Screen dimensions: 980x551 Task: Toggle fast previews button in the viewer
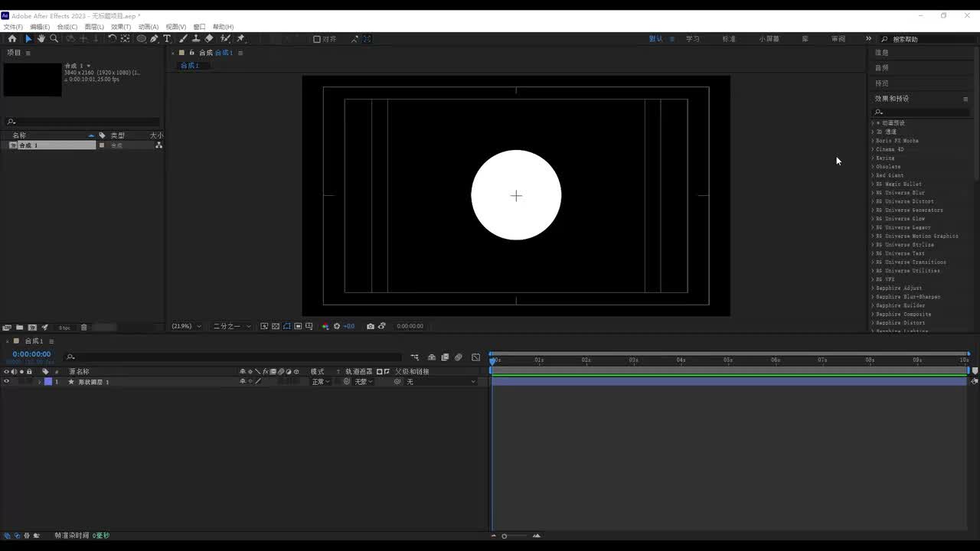pos(264,326)
